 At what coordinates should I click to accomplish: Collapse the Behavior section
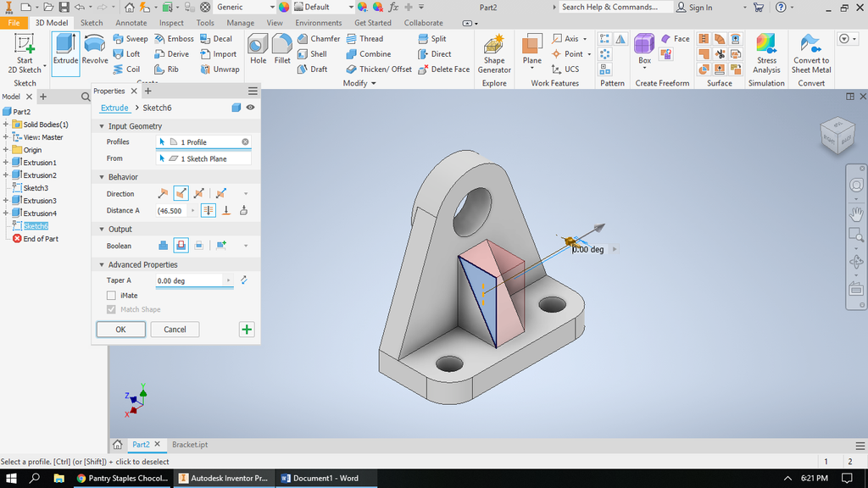tap(102, 177)
